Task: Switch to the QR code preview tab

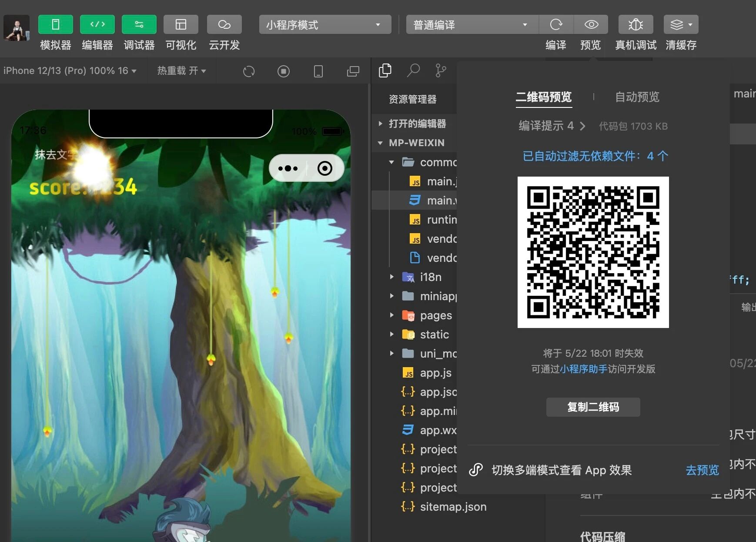Action: click(544, 97)
